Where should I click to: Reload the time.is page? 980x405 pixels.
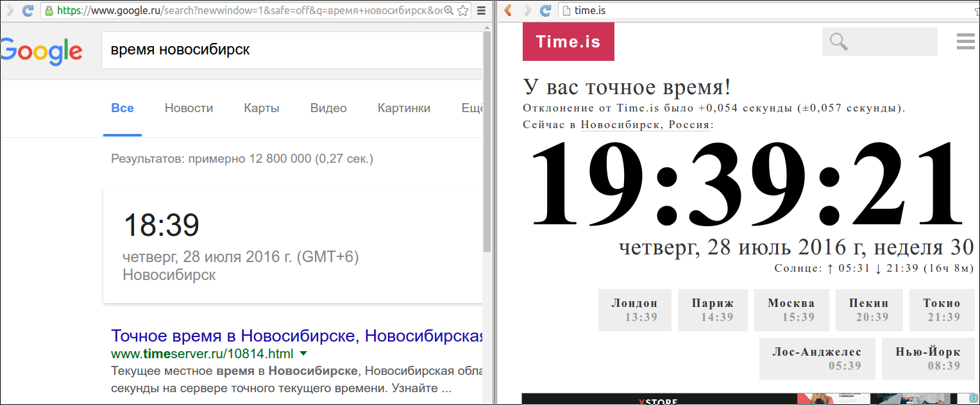pyautogui.click(x=545, y=10)
